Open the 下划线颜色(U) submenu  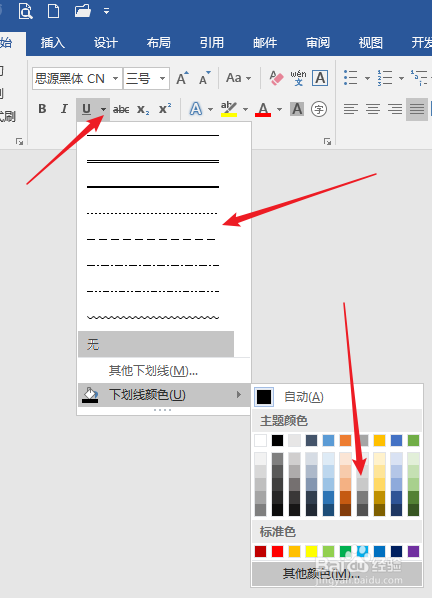point(164,395)
